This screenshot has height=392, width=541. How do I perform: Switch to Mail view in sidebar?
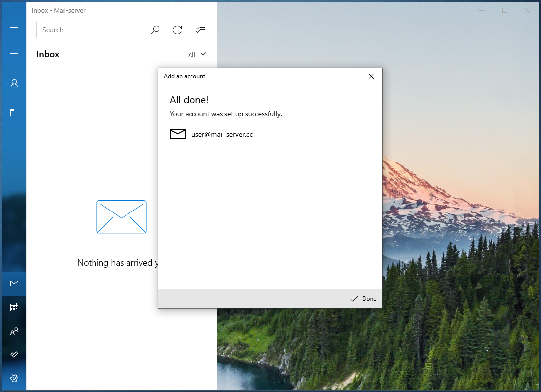(x=14, y=283)
